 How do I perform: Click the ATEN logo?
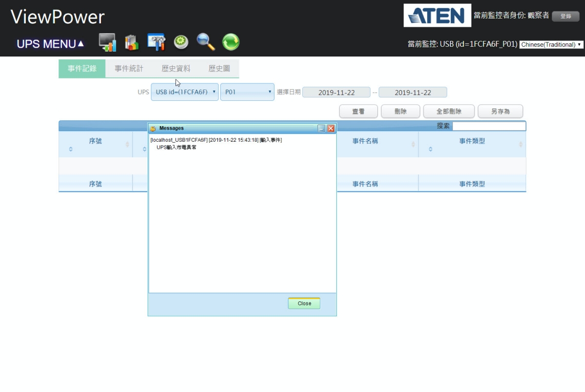tap(437, 16)
